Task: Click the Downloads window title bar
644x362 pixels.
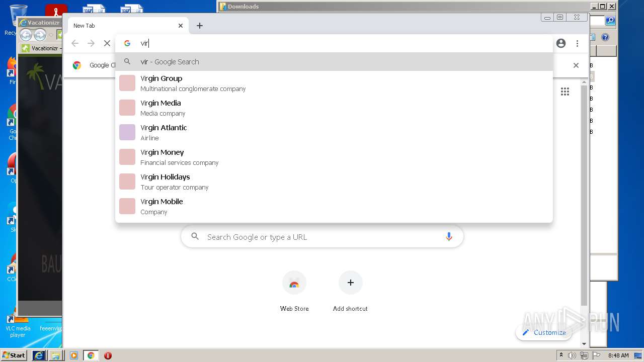Action: [404, 7]
